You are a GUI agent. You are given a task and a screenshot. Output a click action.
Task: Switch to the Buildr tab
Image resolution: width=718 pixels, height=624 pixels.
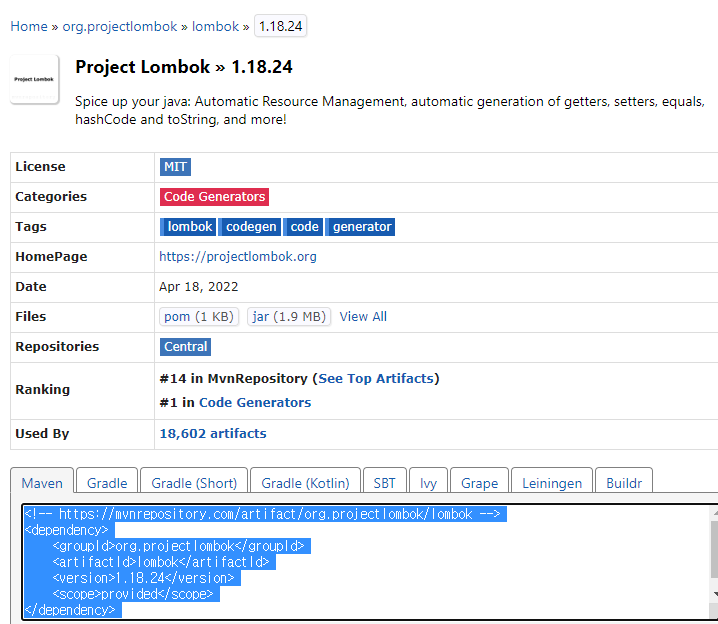tap(624, 483)
